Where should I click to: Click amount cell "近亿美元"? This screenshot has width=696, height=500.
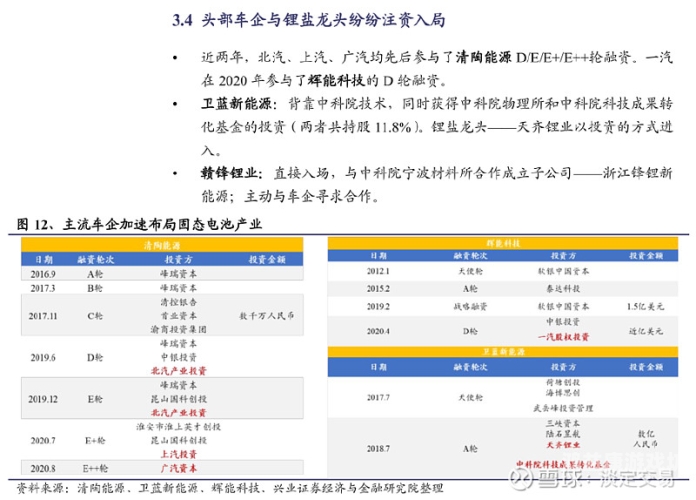(x=646, y=331)
